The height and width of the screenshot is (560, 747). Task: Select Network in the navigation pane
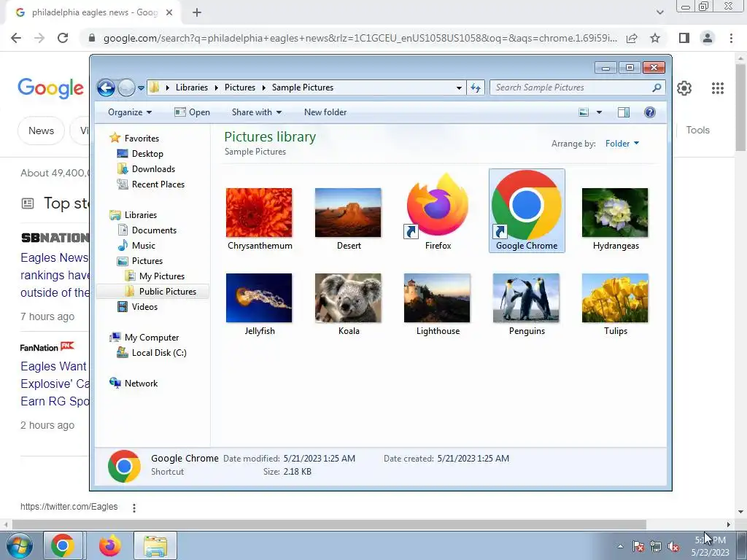click(141, 384)
